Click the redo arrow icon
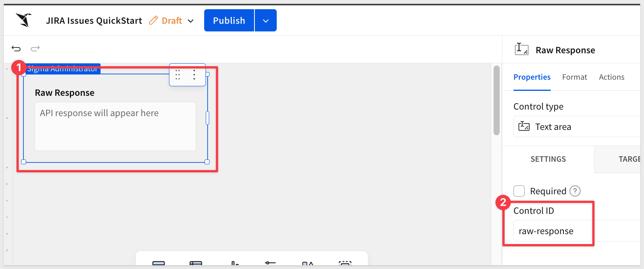The width and height of the screenshot is (644, 269). 35,48
